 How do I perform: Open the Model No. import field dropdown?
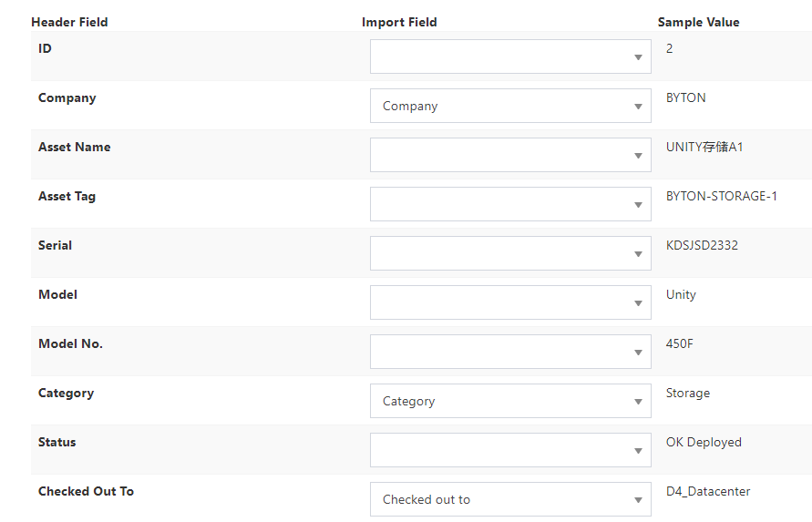(x=510, y=352)
